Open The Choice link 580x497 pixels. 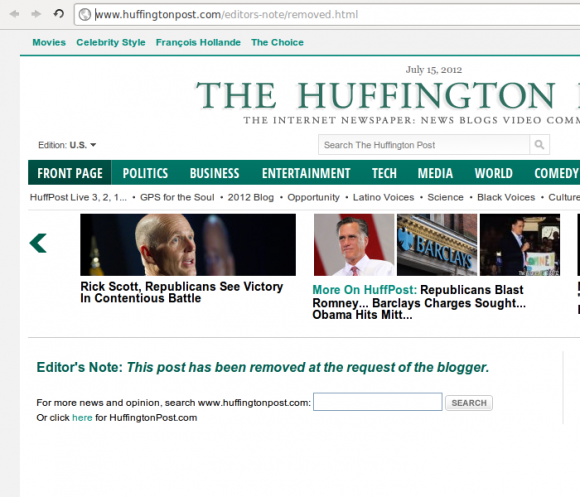coord(277,43)
